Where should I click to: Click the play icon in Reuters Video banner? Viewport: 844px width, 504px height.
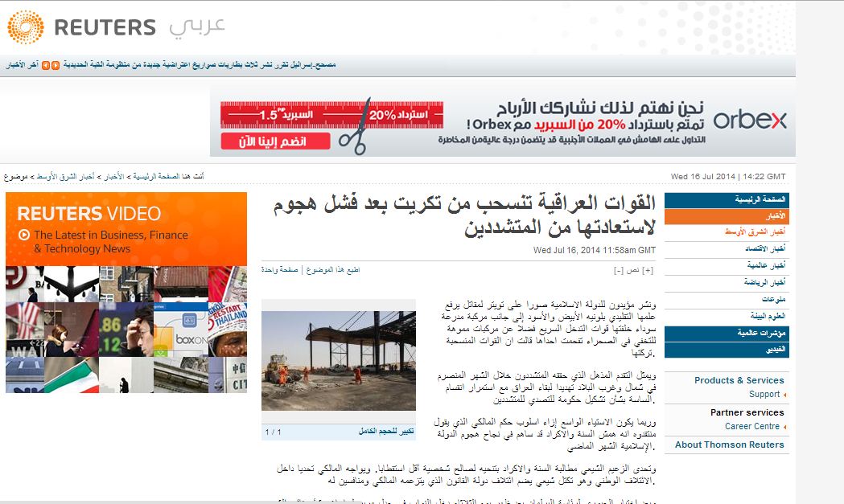point(23,236)
